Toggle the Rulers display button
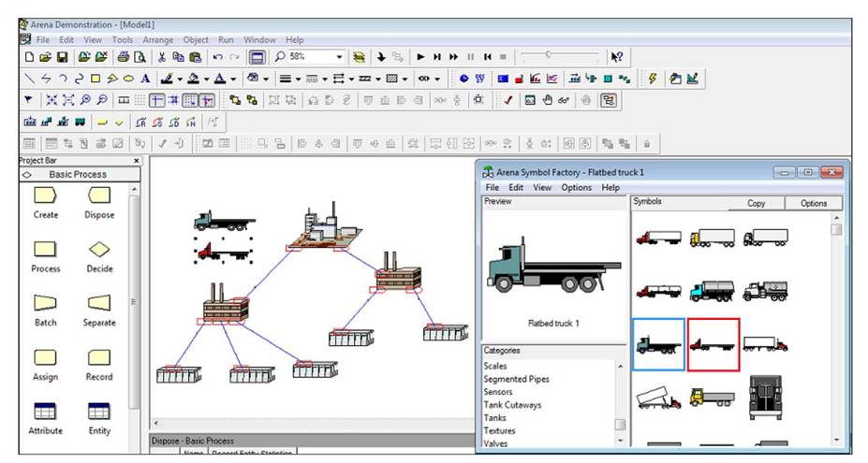The height and width of the screenshot is (463, 868). (x=124, y=100)
